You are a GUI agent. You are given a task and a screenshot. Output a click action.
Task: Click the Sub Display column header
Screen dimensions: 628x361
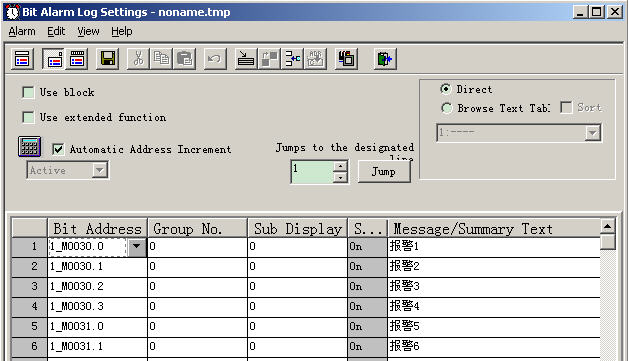298,229
